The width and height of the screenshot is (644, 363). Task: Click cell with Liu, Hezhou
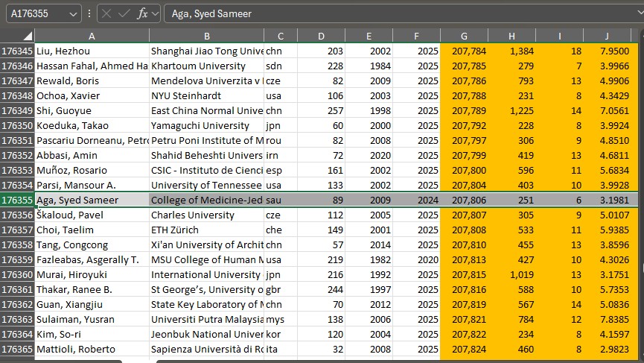pyautogui.click(x=92, y=51)
